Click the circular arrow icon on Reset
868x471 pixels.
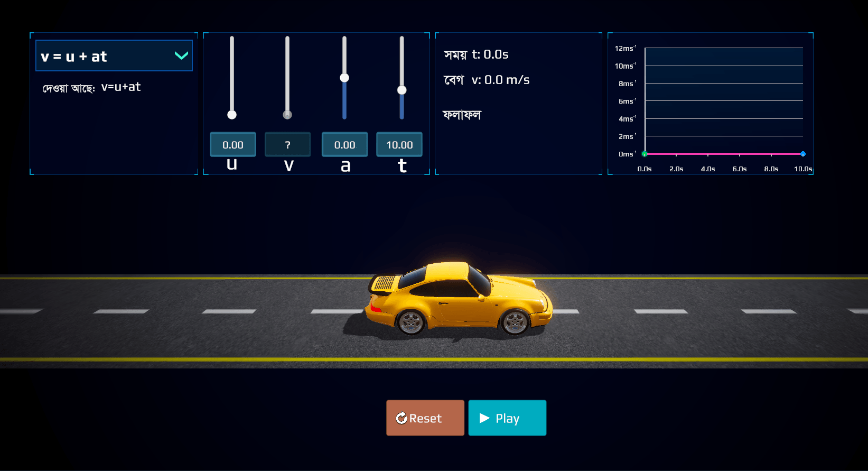point(402,418)
